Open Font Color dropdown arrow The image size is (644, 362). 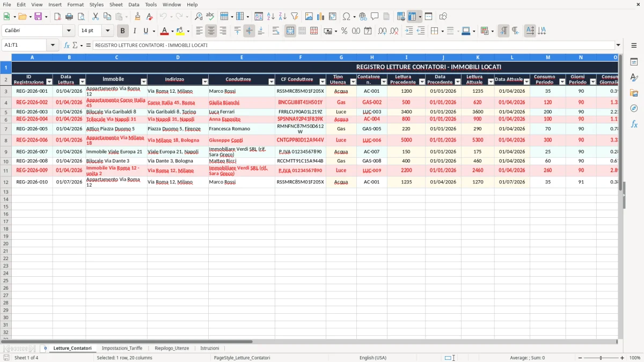[x=172, y=31]
